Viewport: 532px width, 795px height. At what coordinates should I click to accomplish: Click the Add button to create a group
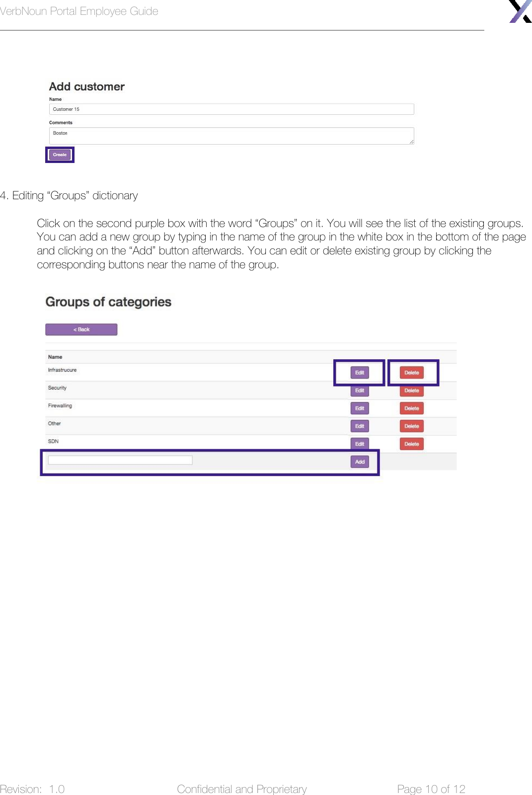tap(359, 462)
